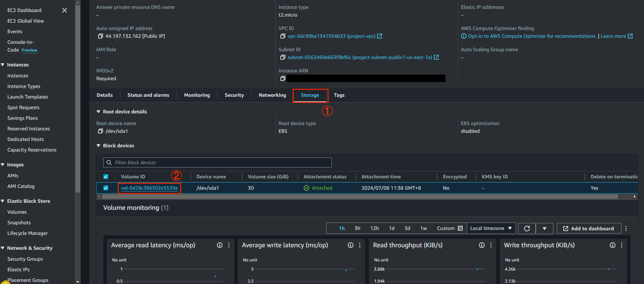Select the 1w time range
Viewport: 644px width, 284px height.
(x=424, y=228)
